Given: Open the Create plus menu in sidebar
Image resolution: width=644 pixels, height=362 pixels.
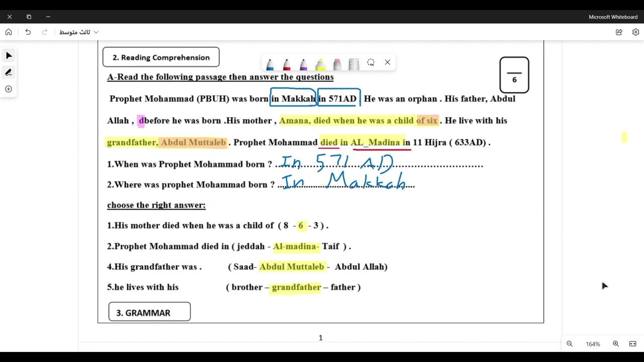Looking at the screenshot, I should click(x=9, y=89).
